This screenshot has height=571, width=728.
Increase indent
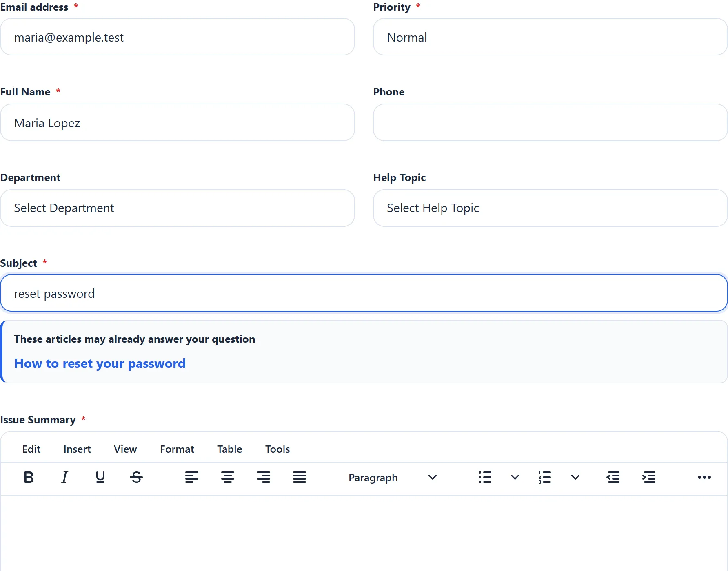tap(649, 477)
